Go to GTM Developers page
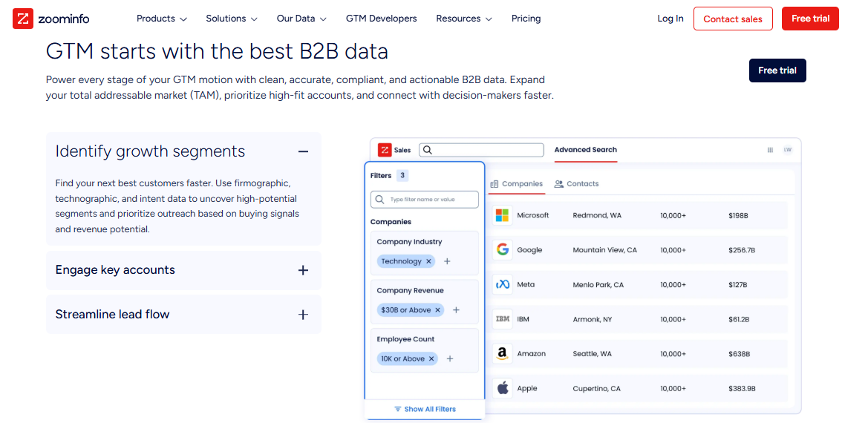This screenshot has height=423, width=868. 382,19
